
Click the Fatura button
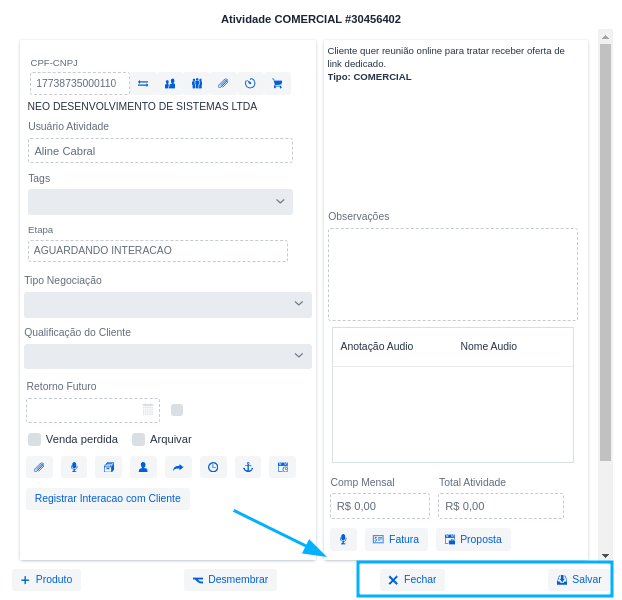tap(396, 539)
